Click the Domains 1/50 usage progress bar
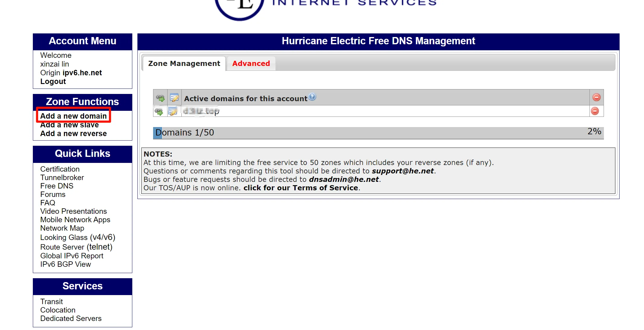Screen dimensions: 644x330 pyautogui.click(x=378, y=132)
